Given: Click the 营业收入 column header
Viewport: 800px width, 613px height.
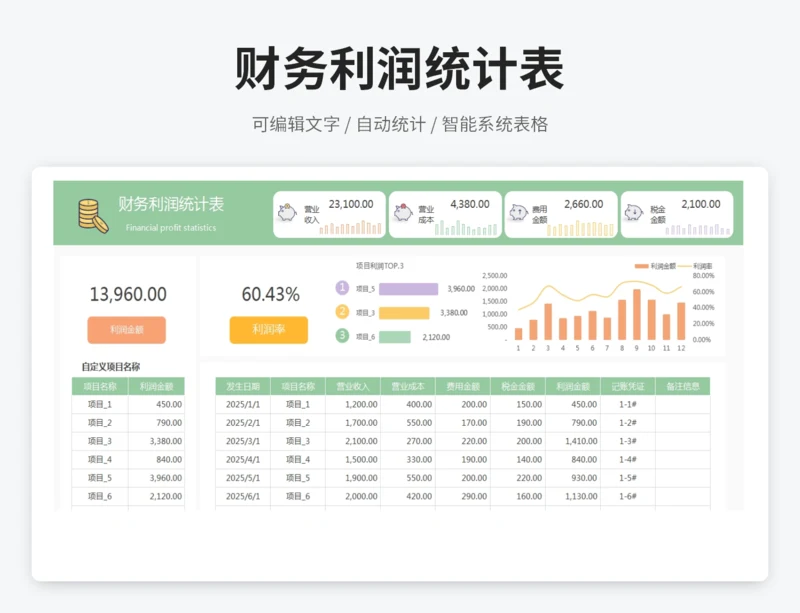Looking at the screenshot, I should click(x=353, y=386).
